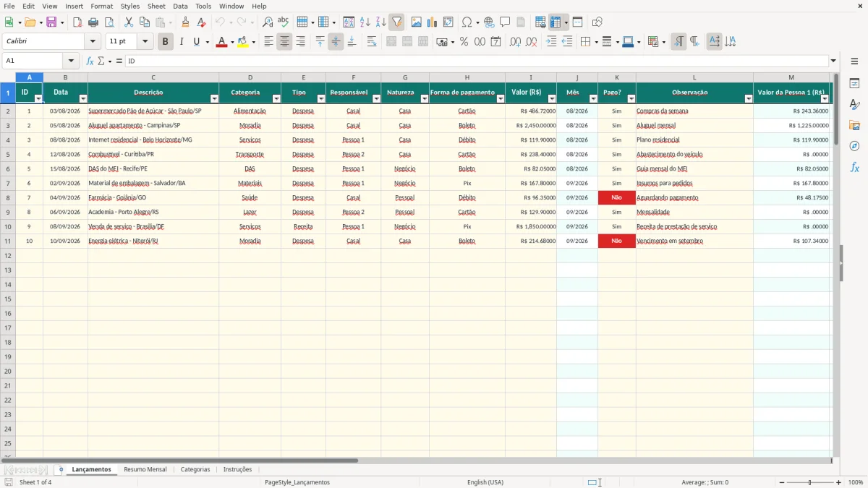Click into the formula input line
868x488 pixels.
tap(477, 61)
